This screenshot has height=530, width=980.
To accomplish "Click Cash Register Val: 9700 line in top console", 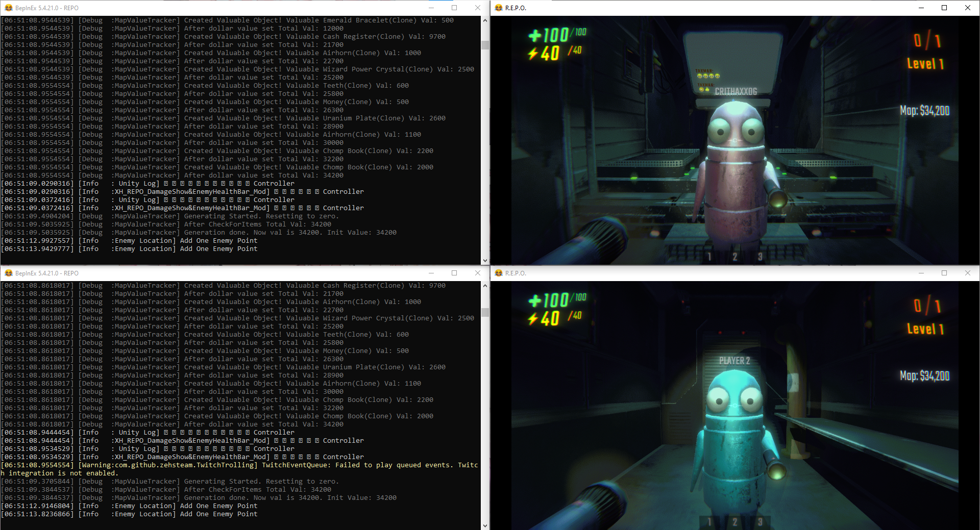I will [223, 37].
